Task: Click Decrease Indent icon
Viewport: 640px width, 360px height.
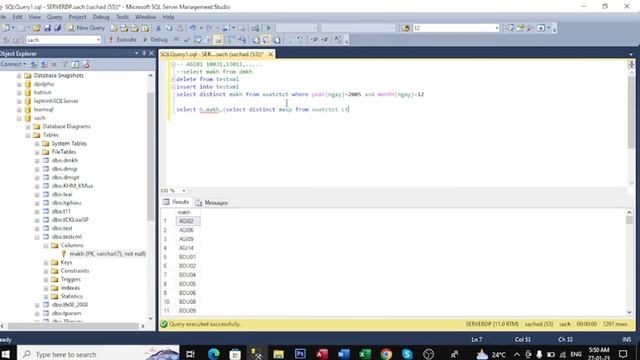Action: click(314, 40)
